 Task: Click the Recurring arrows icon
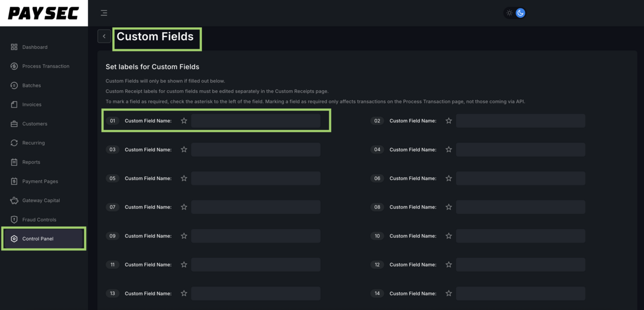click(x=14, y=143)
